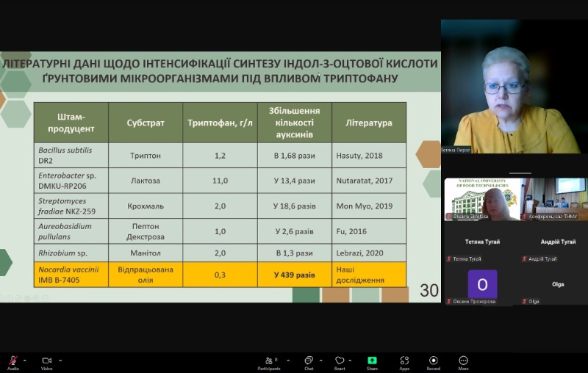Click 'Streptomyces fradiae NKZ-259' cell
This screenshot has height=373, width=588.
click(71, 206)
